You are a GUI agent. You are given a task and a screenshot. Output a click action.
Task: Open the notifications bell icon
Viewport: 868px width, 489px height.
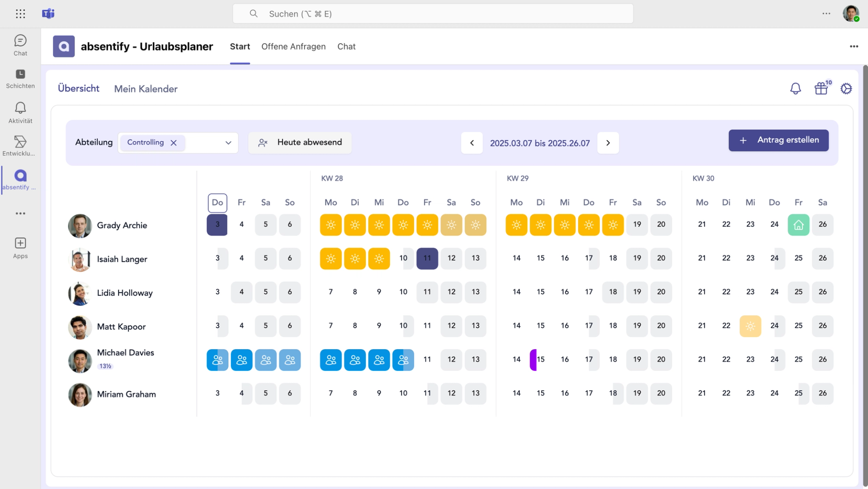795,89
